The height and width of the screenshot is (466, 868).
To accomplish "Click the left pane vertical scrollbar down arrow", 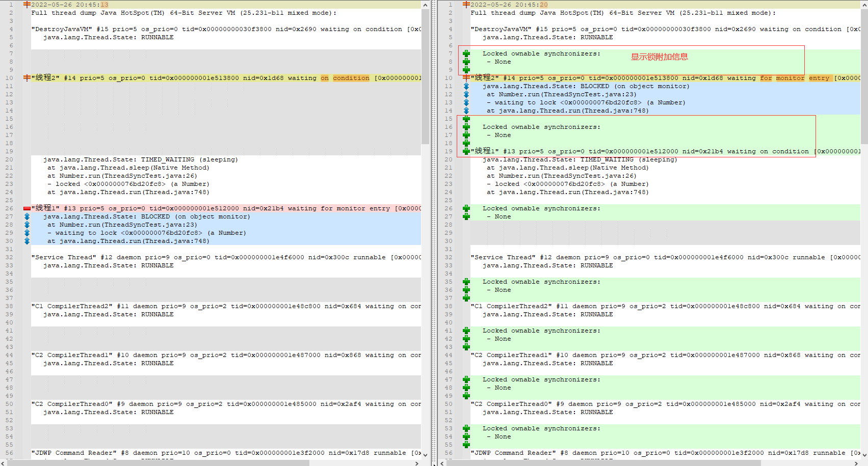I will click(x=426, y=455).
